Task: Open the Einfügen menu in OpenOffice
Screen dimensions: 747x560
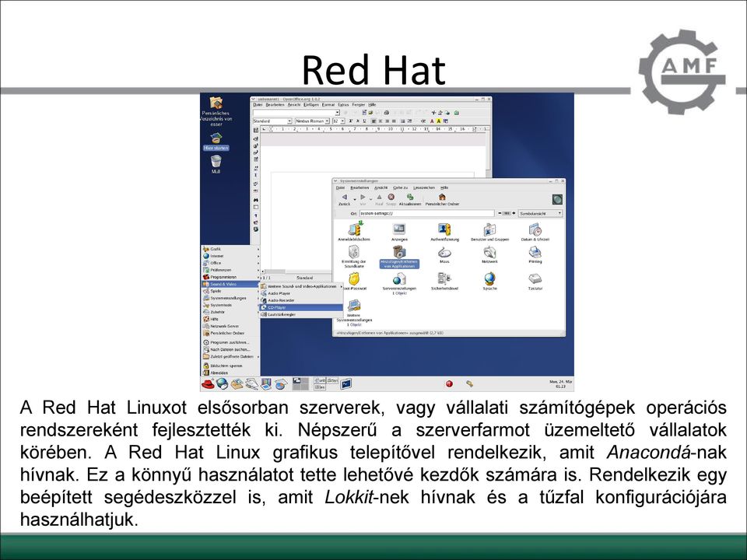Action: (311, 105)
